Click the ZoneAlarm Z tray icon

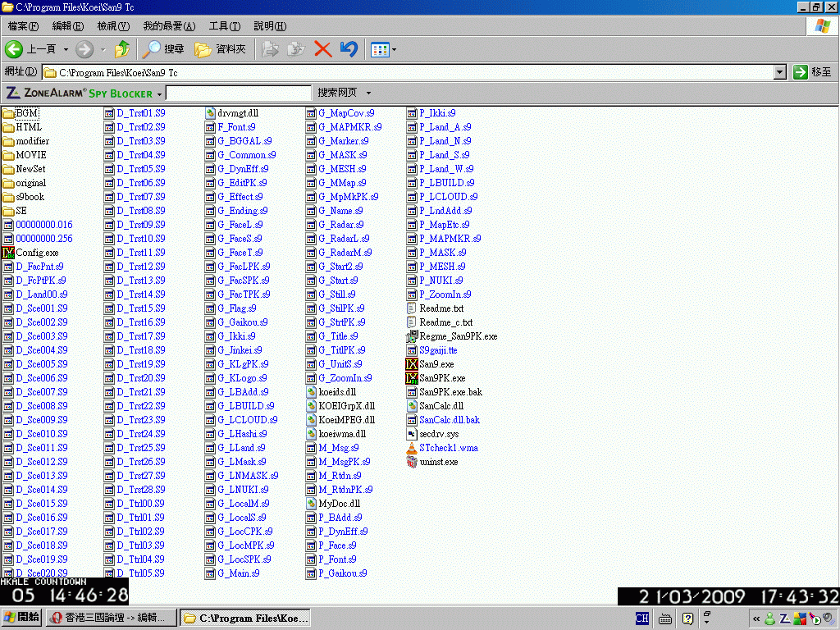pos(785,619)
